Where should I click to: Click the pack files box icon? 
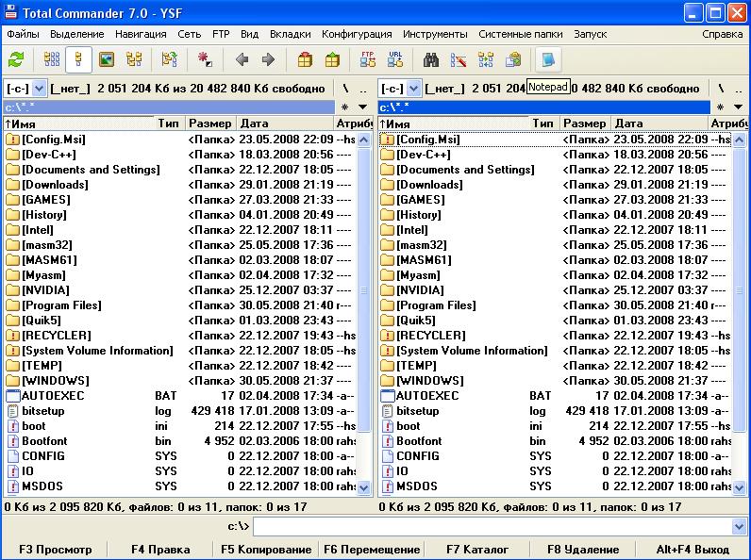click(305, 59)
